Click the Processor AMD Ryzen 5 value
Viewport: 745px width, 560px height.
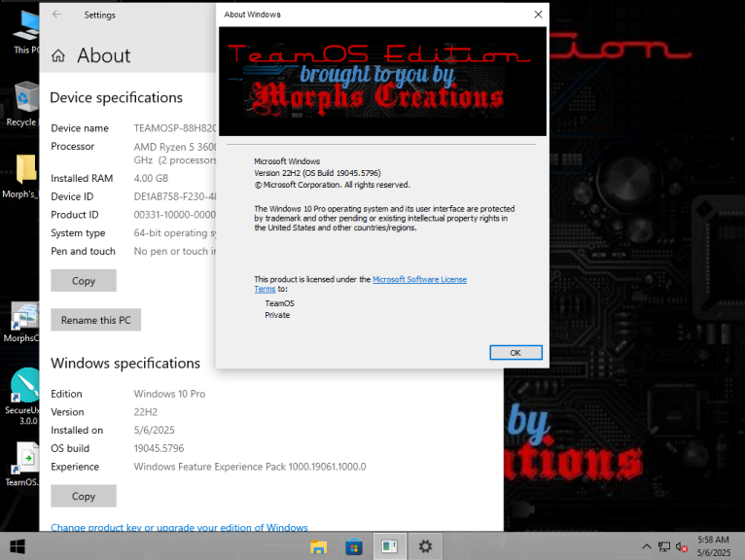point(175,154)
